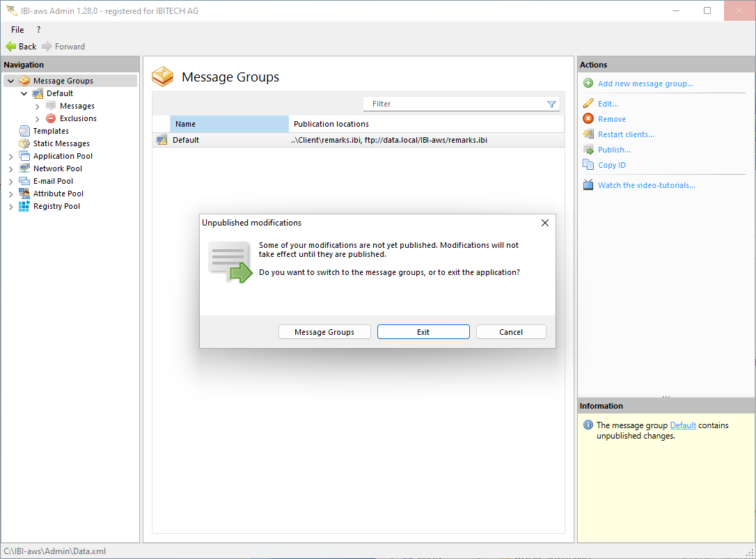Click the Publish icon in Actions panel
The width and height of the screenshot is (756, 559).
[588, 150]
